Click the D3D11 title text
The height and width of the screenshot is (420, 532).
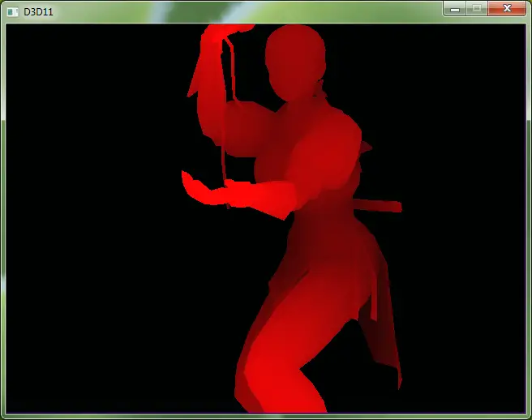point(38,12)
